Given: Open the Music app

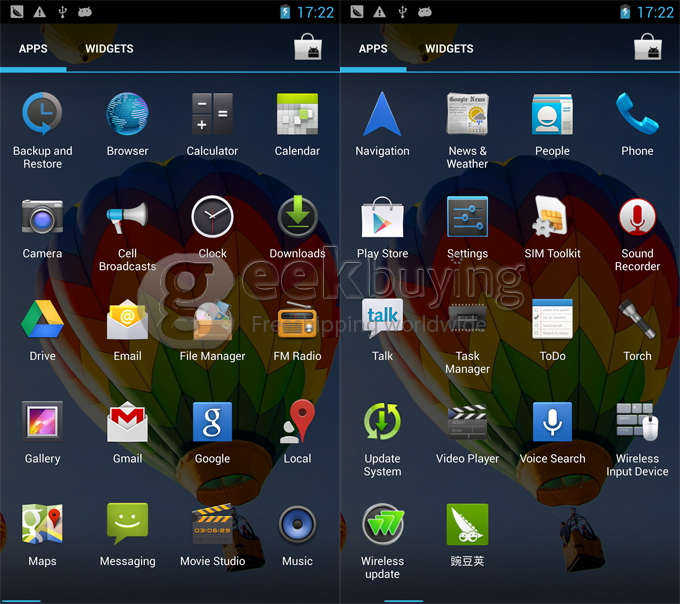Looking at the screenshot, I should [x=298, y=524].
